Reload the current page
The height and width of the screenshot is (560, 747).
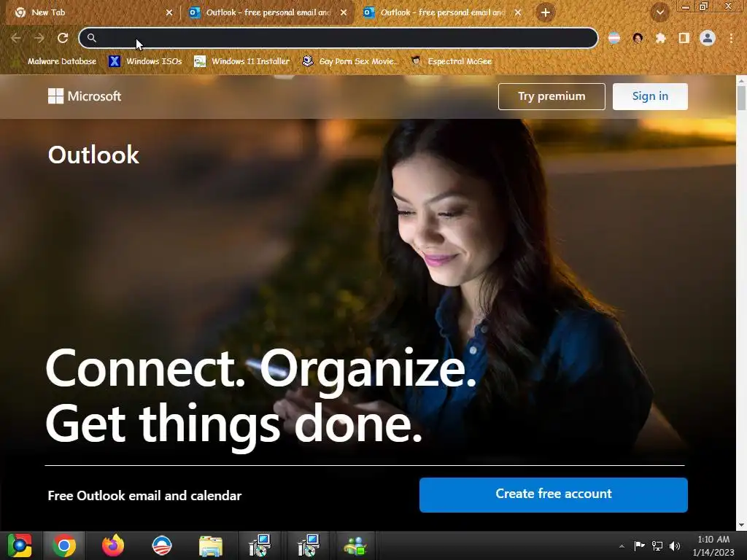point(63,38)
